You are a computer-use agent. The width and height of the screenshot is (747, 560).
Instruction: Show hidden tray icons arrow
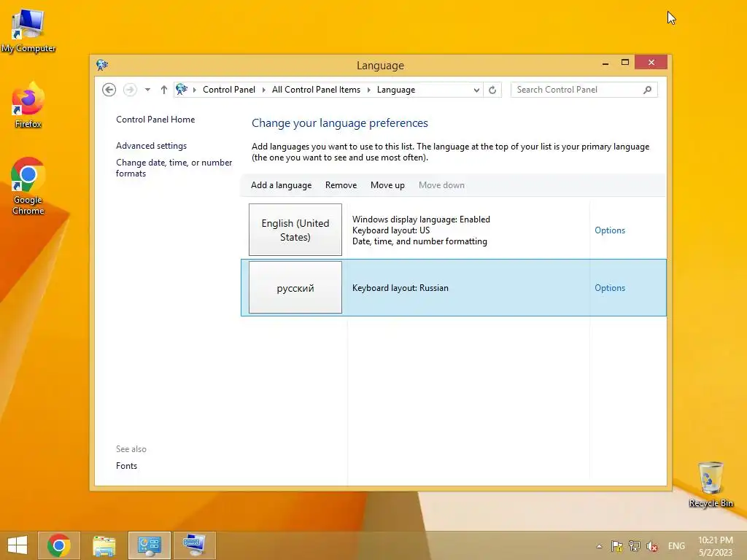(600, 546)
